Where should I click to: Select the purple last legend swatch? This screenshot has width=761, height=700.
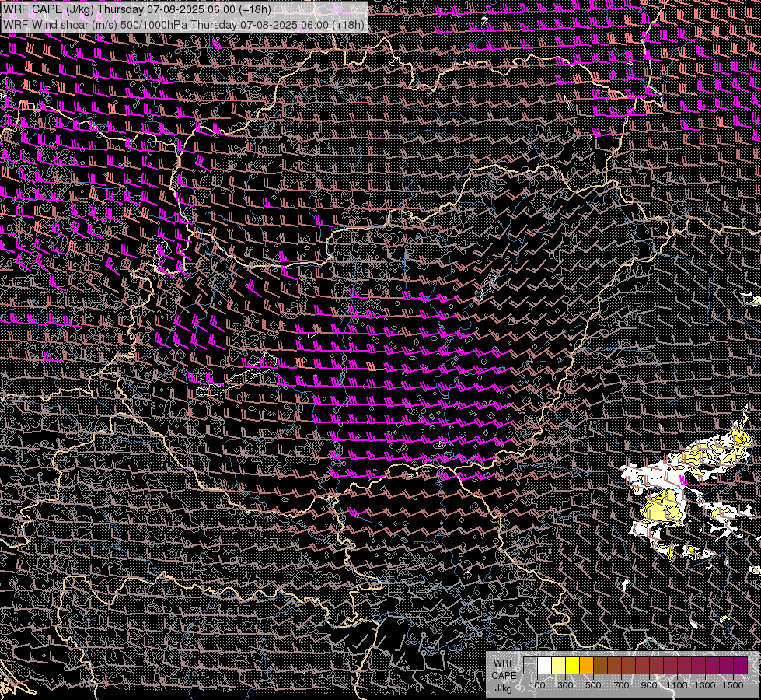pos(740,666)
